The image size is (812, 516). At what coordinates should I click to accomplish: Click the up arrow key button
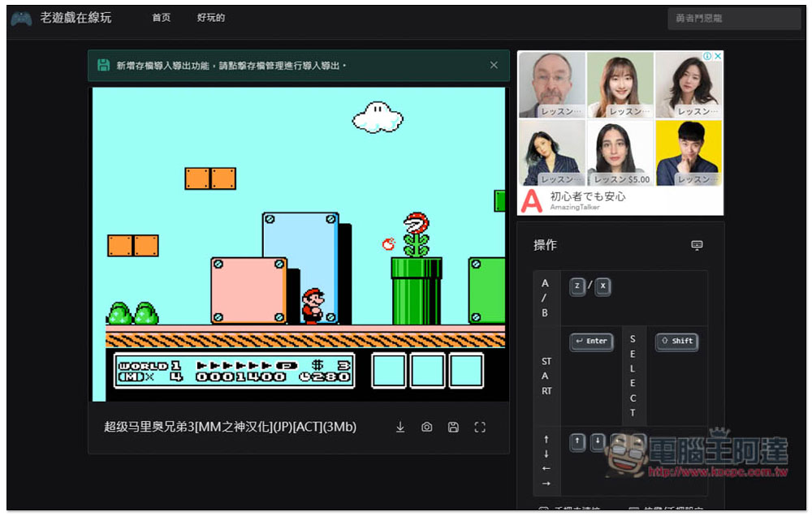577,442
